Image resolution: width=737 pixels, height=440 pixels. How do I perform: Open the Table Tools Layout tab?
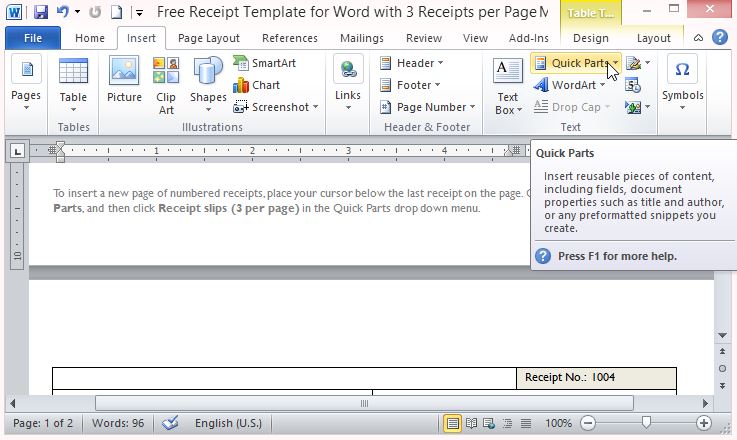tap(653, 38)
